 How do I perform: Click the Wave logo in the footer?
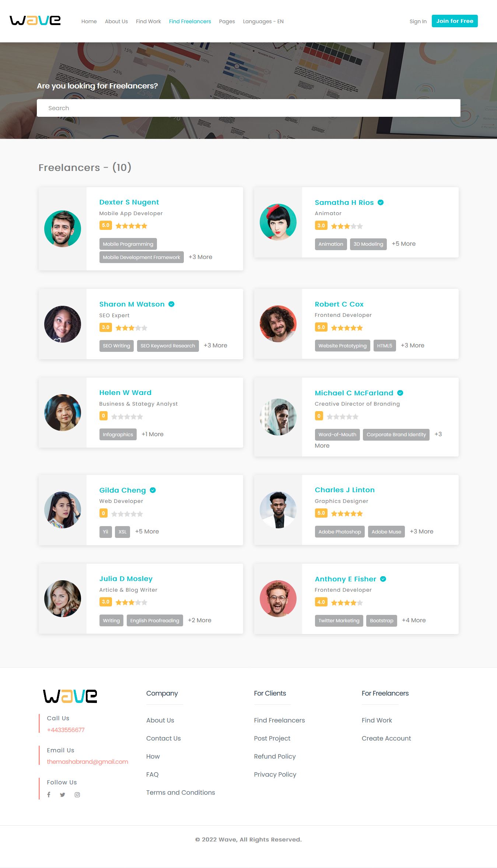[x=70, y=696]
